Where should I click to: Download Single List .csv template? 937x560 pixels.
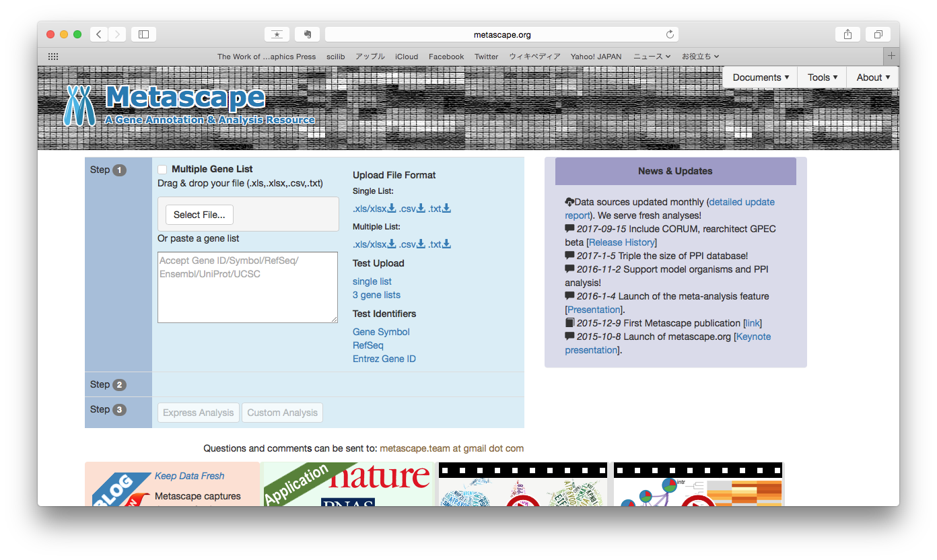(x=412, y=209)
